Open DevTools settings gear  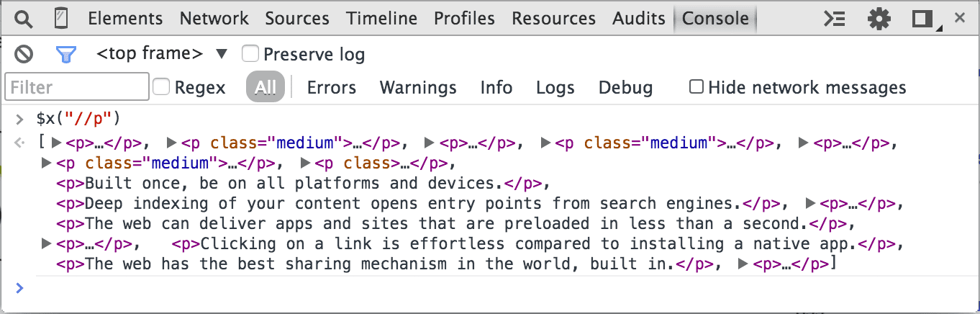coord(879,19)
